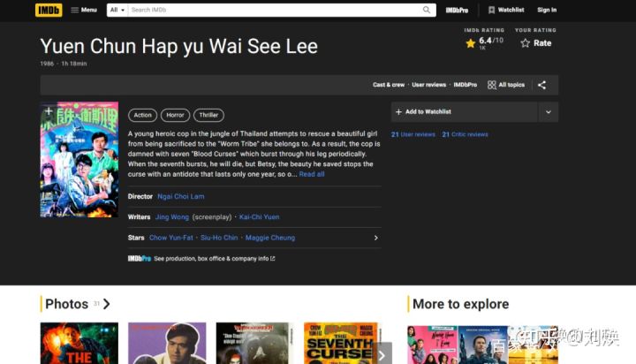The height and width of the screenshot is (364, 636).
Task: Select the Action genre chip
Action: [143, 115]
